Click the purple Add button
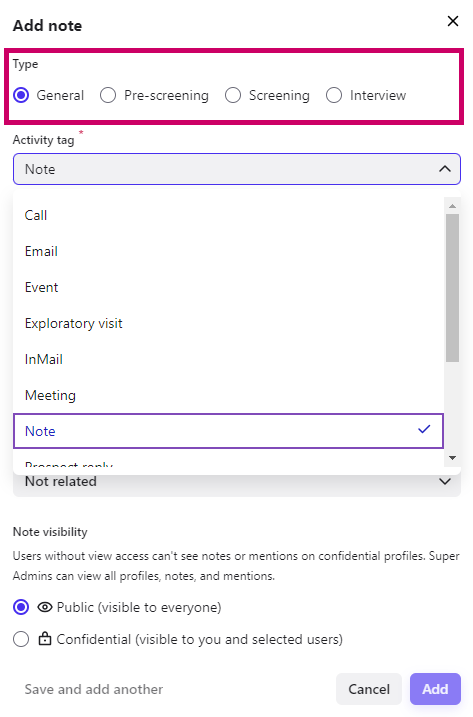The height and width of the screenshot is (717, 473). (435, 689)
